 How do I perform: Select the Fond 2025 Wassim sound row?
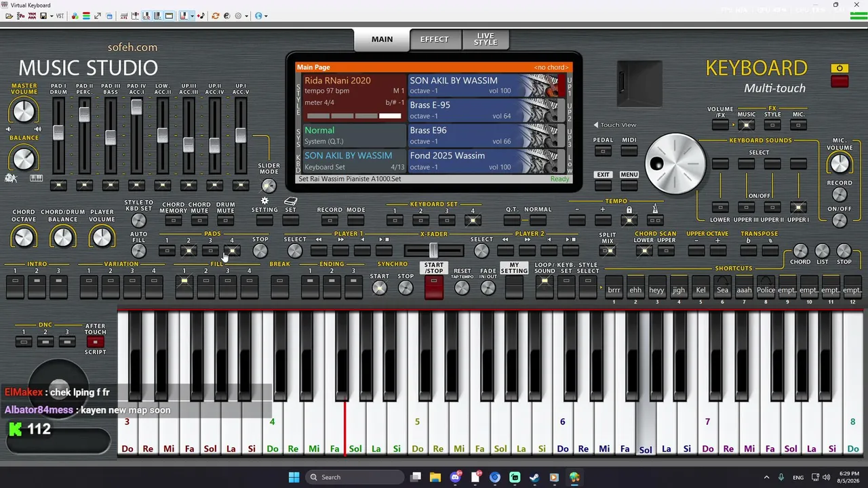point(486,161)
